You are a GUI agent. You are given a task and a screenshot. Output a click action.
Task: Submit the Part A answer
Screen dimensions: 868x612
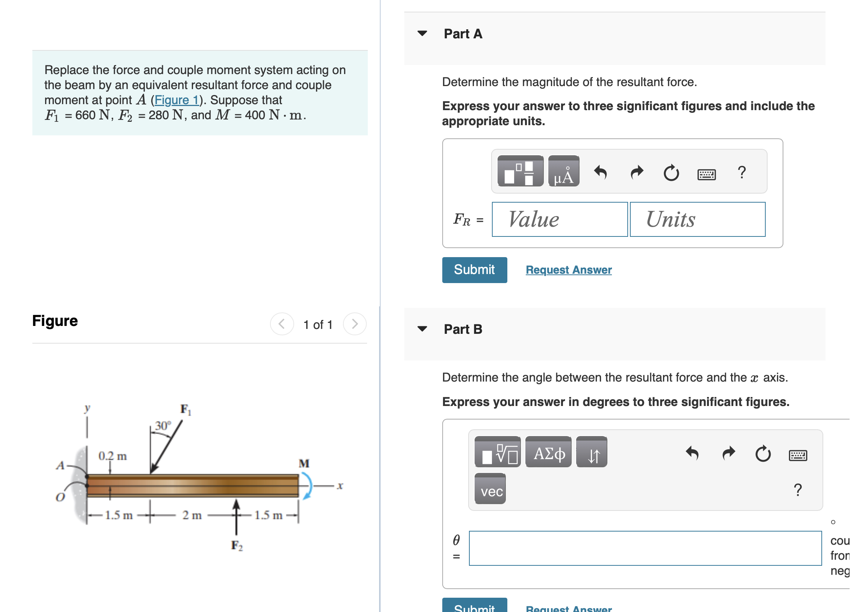[475, 270]
